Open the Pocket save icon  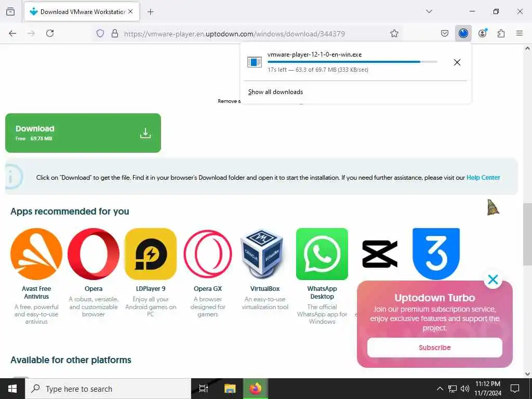click(x=445, y=33)
